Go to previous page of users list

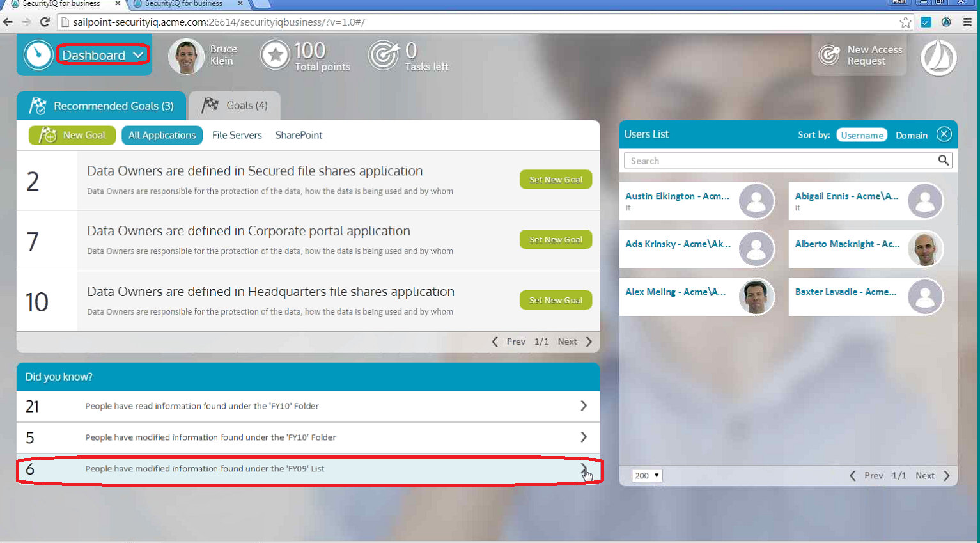[x=866, y=476]
